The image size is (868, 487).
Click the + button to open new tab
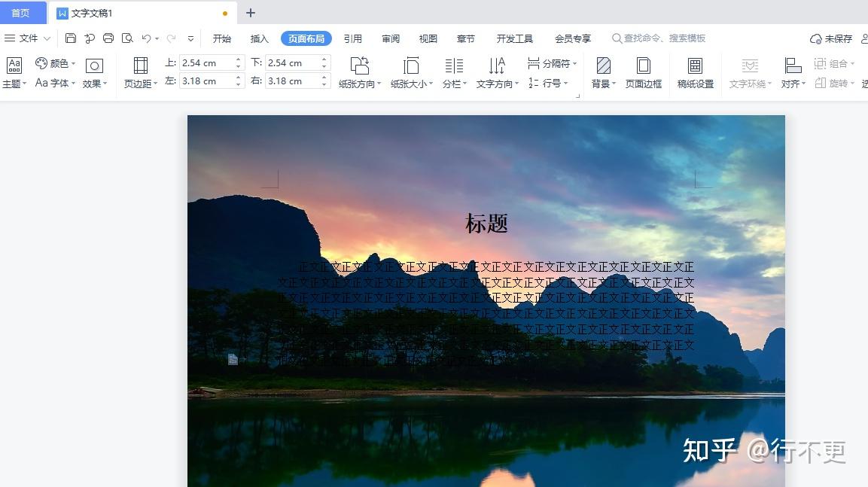point(250,13)
